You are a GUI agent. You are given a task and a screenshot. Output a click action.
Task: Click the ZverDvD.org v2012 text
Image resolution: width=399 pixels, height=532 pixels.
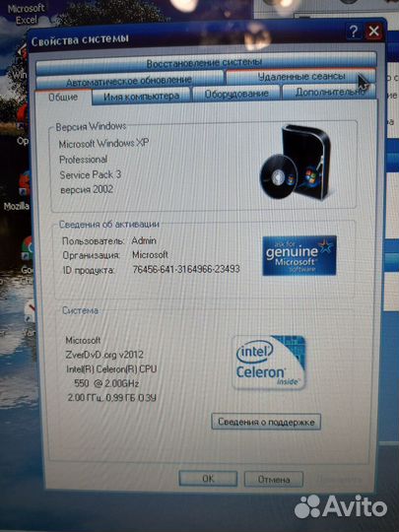(x=104, y=355)
